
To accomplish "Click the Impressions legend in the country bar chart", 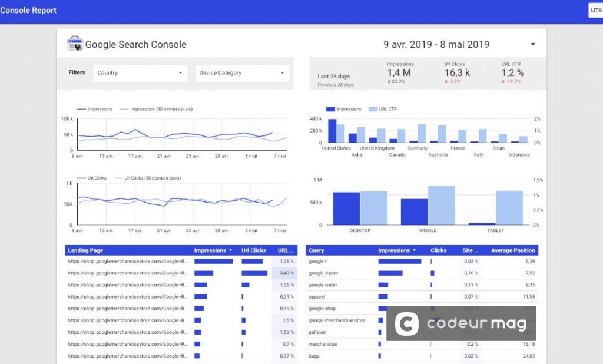I will pos(343,110).
